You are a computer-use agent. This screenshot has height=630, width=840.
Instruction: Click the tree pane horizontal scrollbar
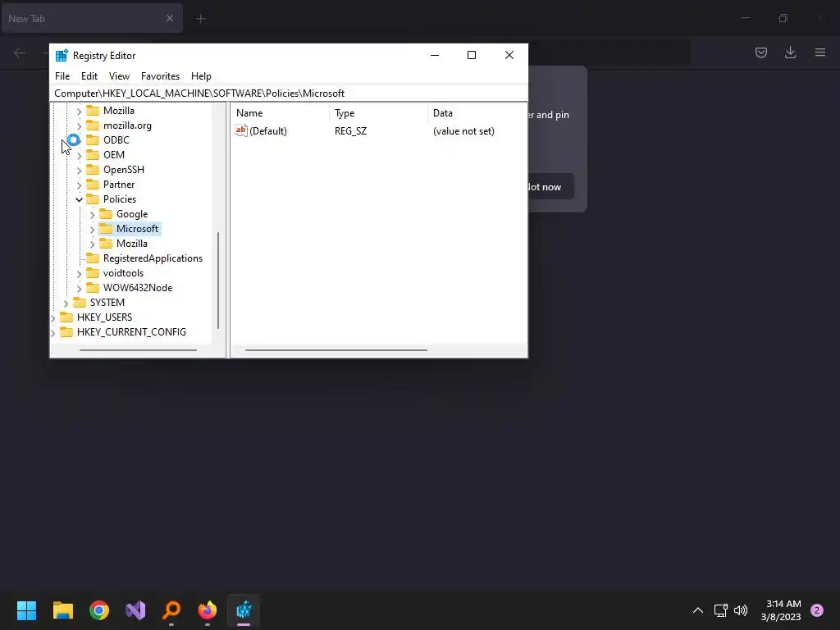[138, 350]
